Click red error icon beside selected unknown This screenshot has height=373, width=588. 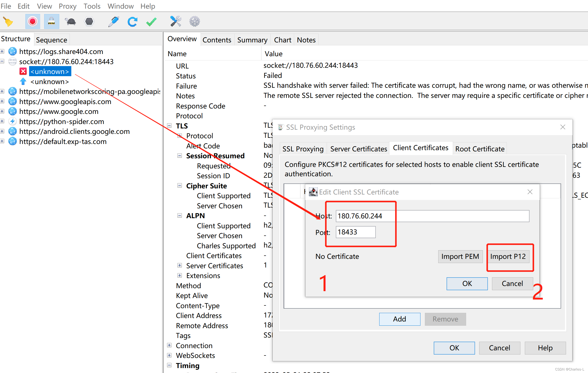pyautogui.click(x=23, y=71)
